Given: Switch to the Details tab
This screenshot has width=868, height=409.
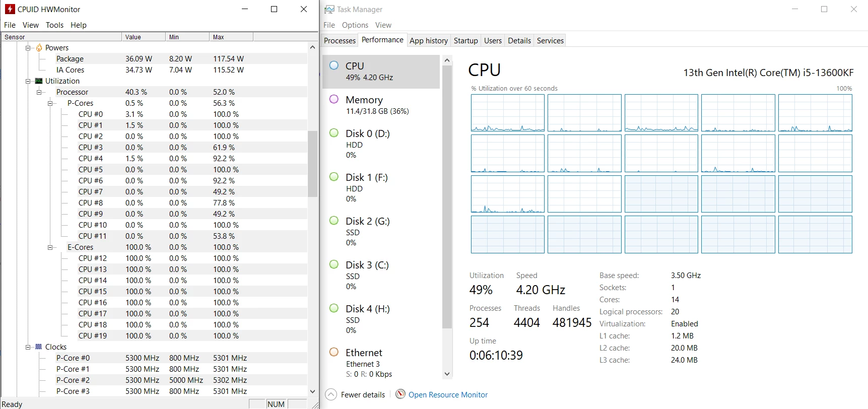Looking at the screenshot, I should [519, 40].
